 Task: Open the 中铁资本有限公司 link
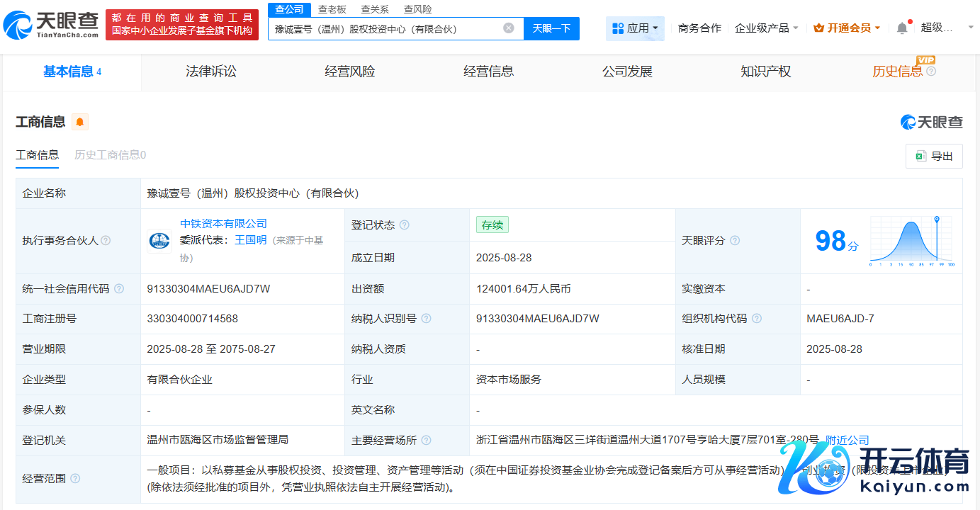tap(223, 224)
